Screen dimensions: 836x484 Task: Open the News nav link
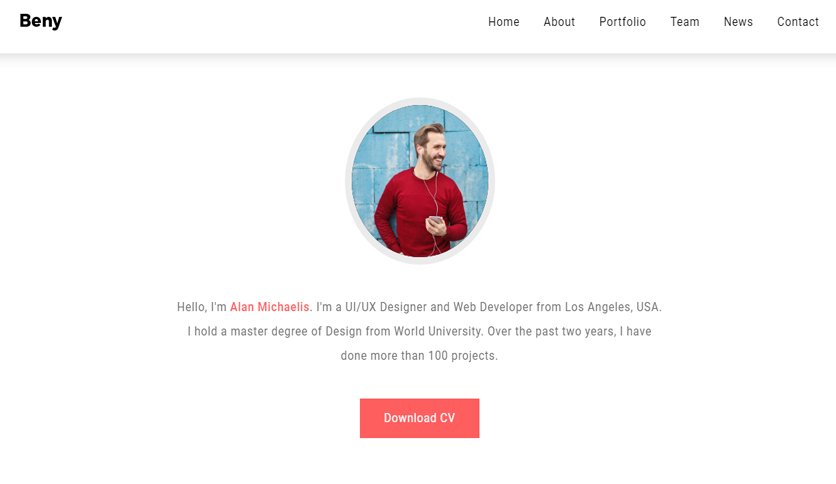click(738, 22)
